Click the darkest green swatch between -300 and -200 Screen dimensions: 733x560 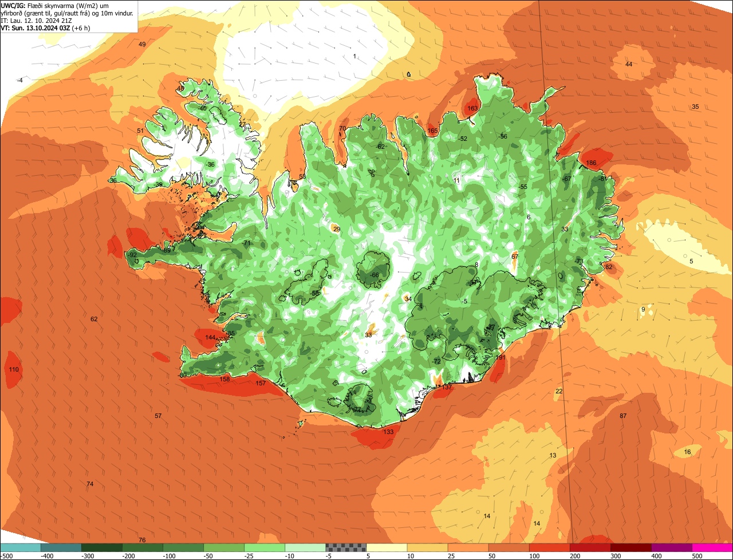(101, 547)
